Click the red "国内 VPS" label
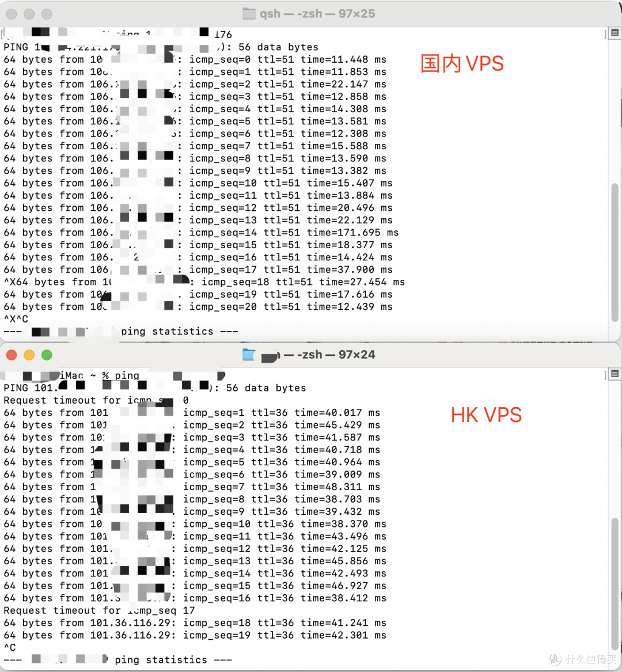The width and height of the screenshot is (622, 672). tap(462, 63)
